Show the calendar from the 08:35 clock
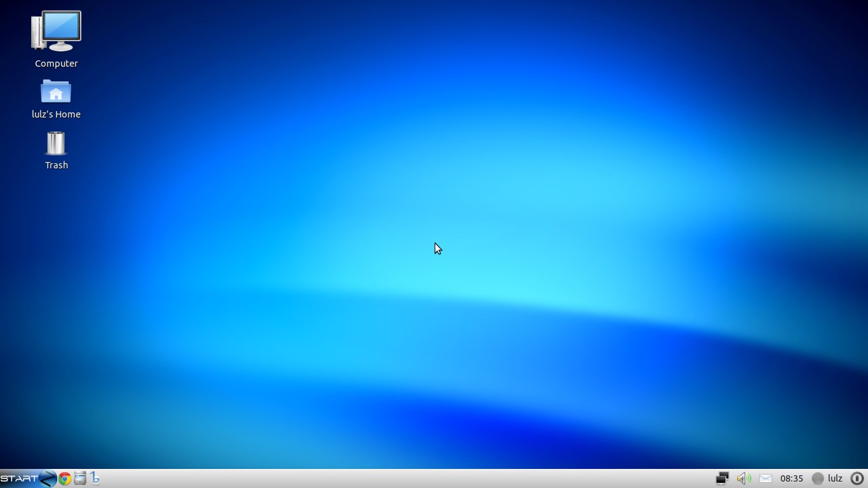The width and height of the screenshot is (868, 488). point(792,478)
